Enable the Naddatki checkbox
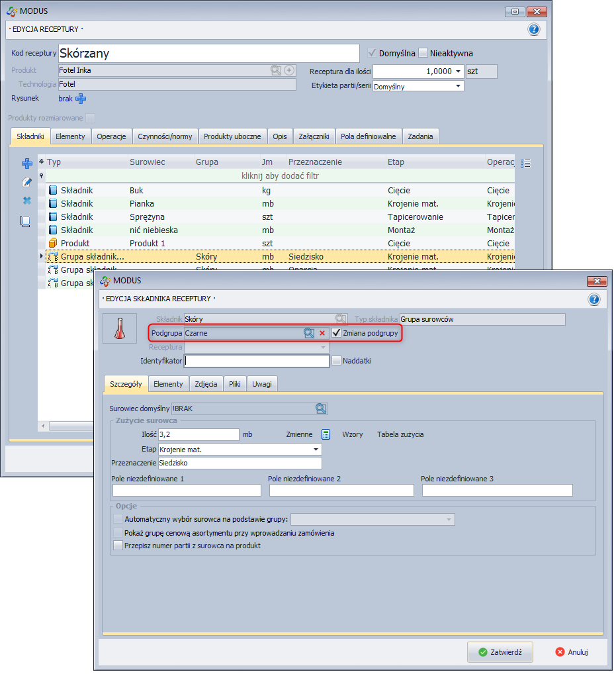 pos(337,361)
